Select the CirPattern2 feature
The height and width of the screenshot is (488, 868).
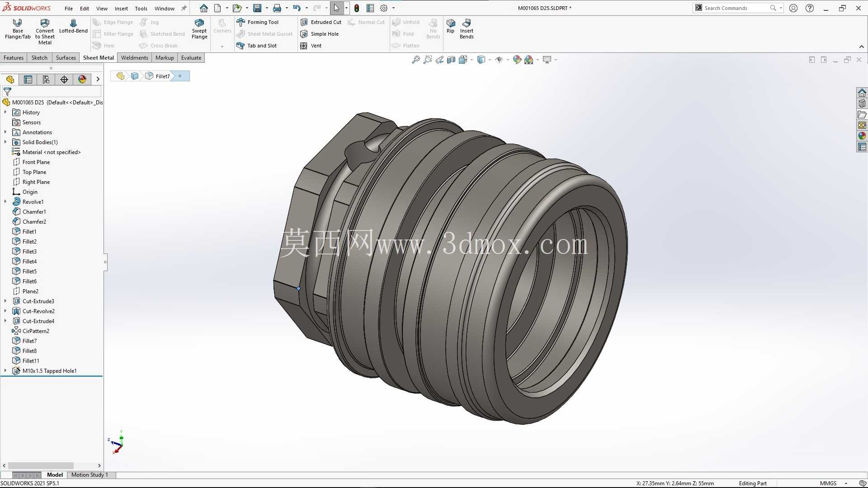pyautogui.click(x=36, y=331)
